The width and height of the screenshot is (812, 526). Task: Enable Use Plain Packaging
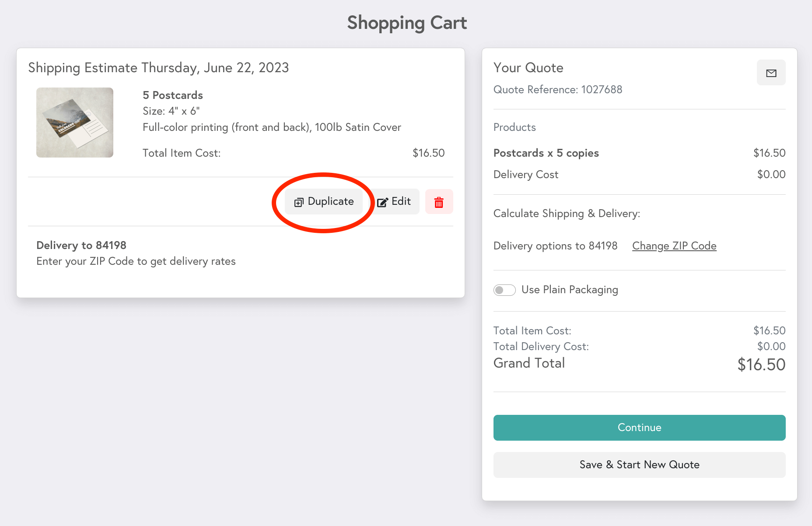tap(504, 290)
